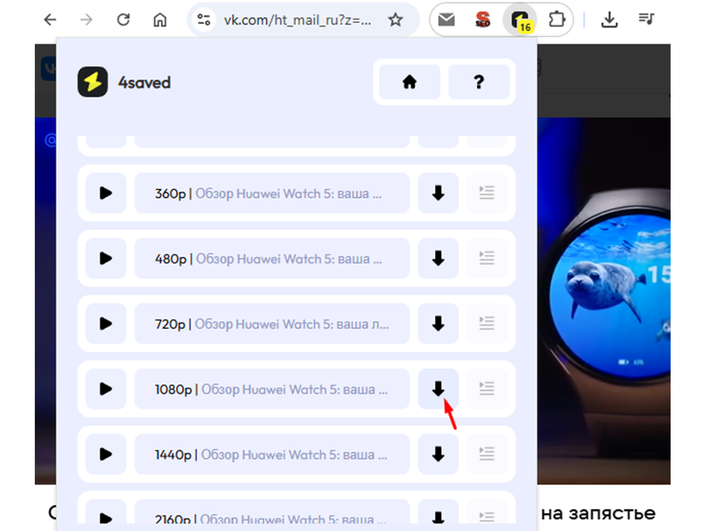The height and width of the screenshot is (531, 707).
Task: Add the 720p item to queue list
Action: [x=487, y=324]
